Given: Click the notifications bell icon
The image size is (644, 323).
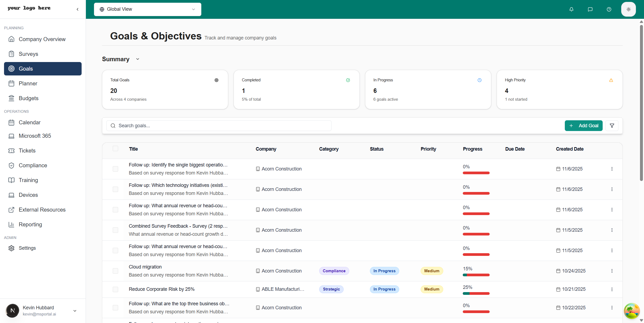Looking at the screenshot, I should (571, 9).
